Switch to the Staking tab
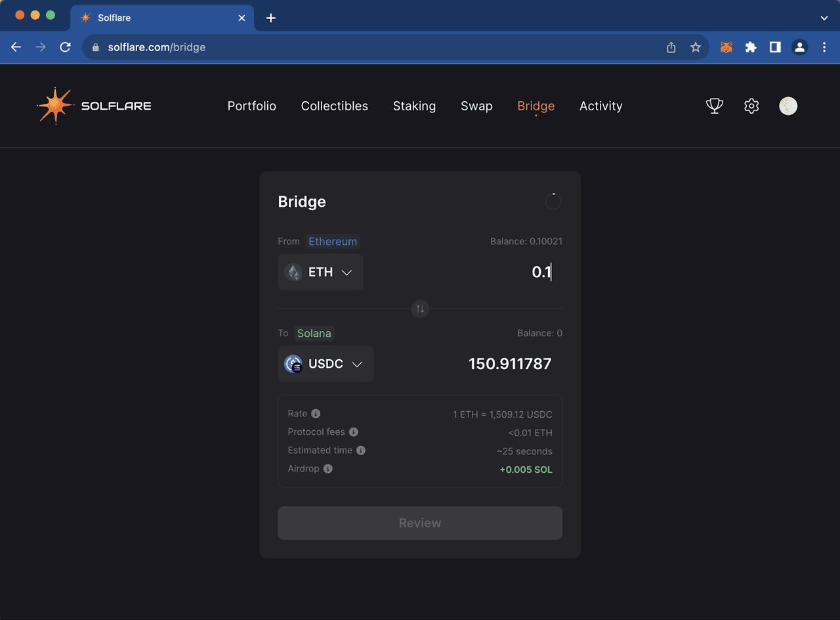Screen dimensions: 840x620 (414, 106)
